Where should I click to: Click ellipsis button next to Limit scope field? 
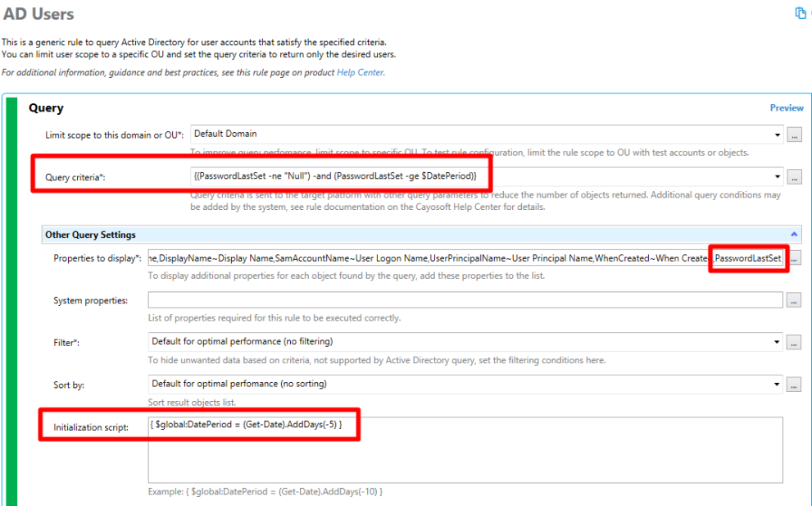(794, 134)
